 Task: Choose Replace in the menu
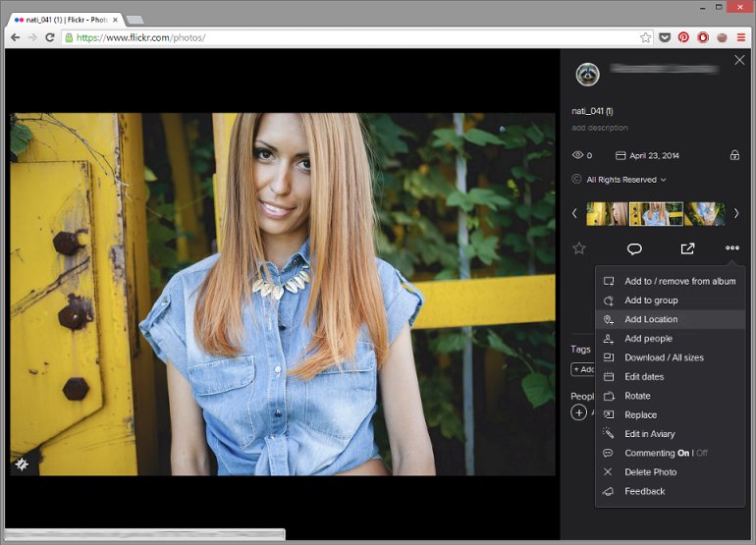coord(671,414)
